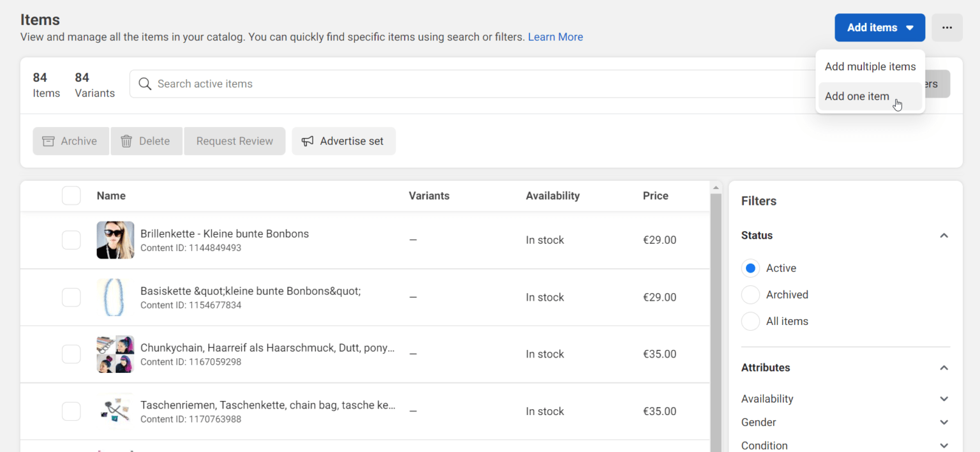The height and width of the screenshot is (452, 980).
Task: Check the Brillenkette item checkbox
Action: 71,240
